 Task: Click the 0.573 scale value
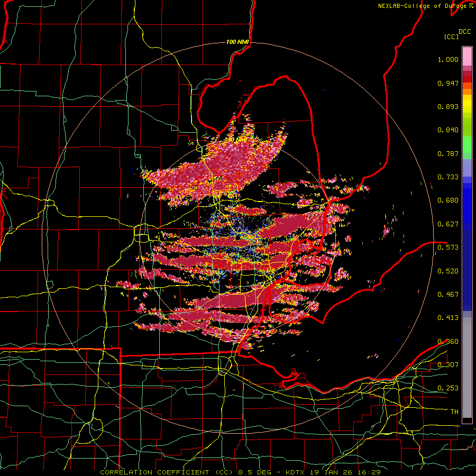tap(448, 248)
